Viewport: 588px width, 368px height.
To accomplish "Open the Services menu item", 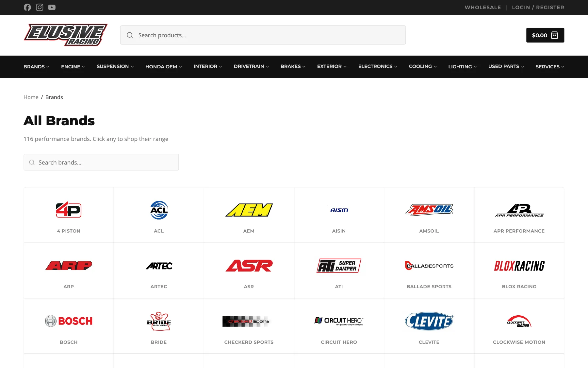I will (550, 66).
